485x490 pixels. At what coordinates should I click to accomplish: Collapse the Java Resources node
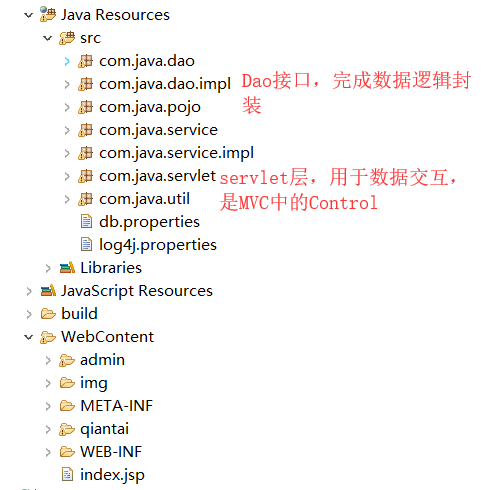(29, 15)
